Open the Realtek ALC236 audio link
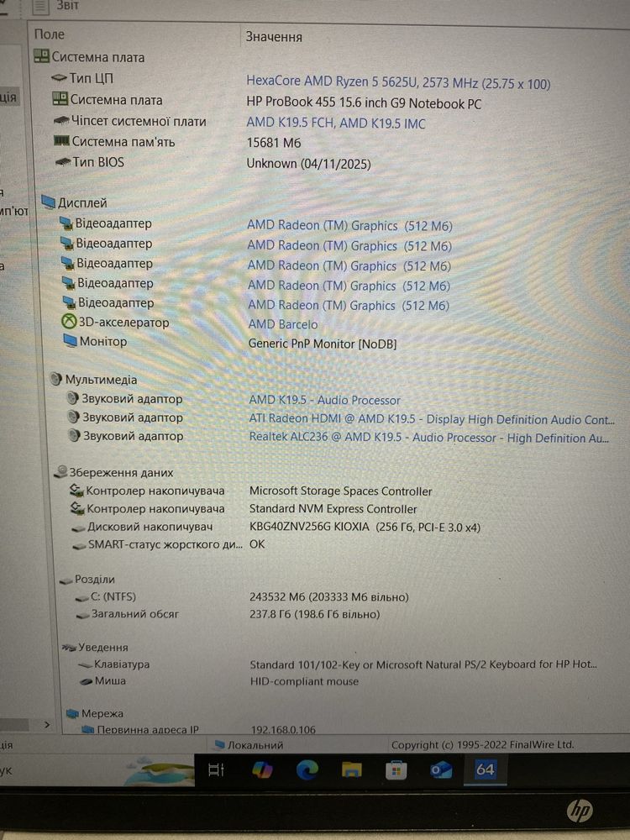This screenshot has height=840, width=630. coord(429,437)
